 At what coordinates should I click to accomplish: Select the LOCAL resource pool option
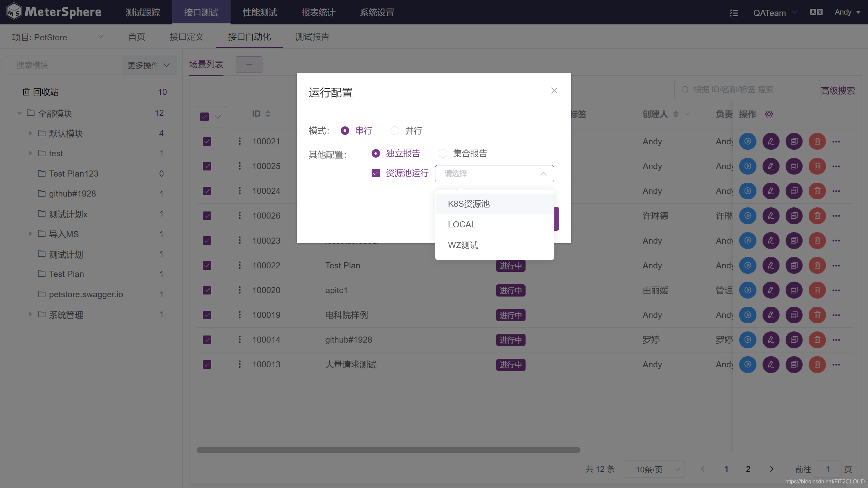click(x=461, y=224)
